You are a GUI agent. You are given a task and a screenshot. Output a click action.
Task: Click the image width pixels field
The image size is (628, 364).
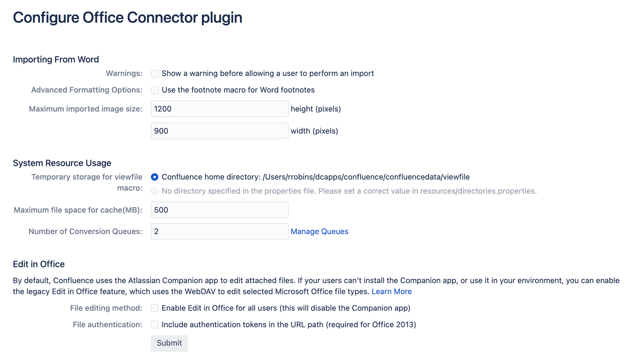coord(219,131)
